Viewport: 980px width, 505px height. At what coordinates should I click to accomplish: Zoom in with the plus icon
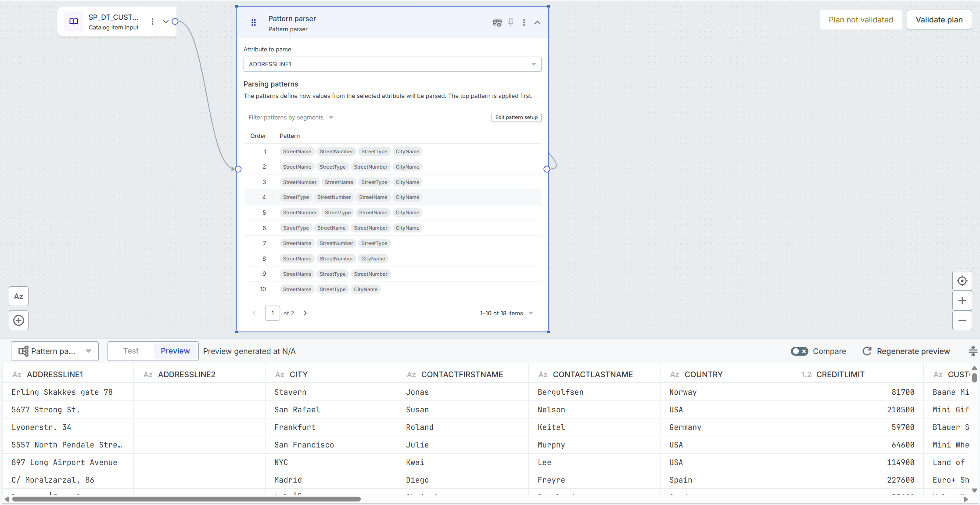click(962, 300)
